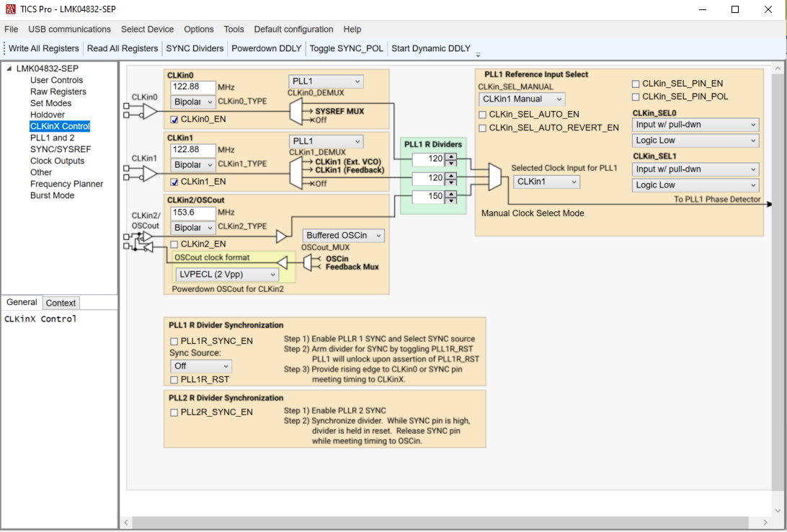Switch to the Context tab
The image size is (787, 532).
[61, 302]
